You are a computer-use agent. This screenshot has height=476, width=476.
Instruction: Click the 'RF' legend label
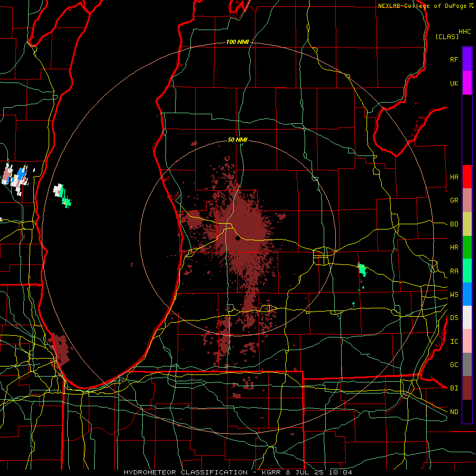454,59
